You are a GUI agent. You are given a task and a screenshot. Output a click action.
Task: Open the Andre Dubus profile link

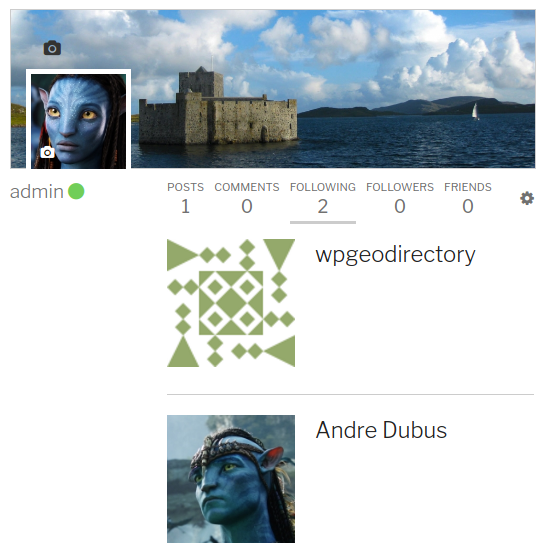click(381, 430)
